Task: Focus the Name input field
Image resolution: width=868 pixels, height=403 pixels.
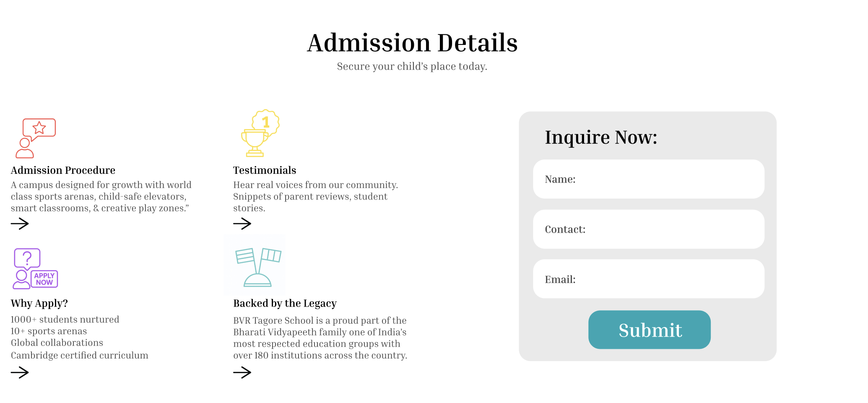Action: (x=648, y=179)
